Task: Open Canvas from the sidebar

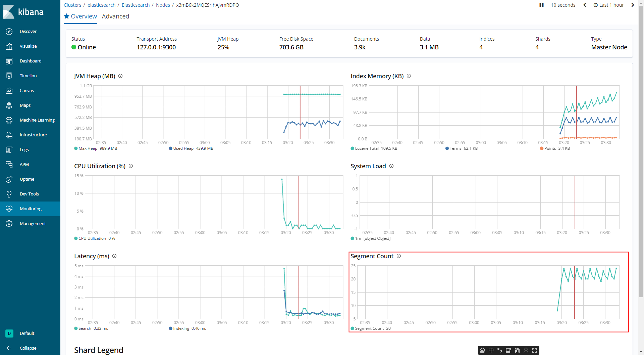Action: (30, 90)
